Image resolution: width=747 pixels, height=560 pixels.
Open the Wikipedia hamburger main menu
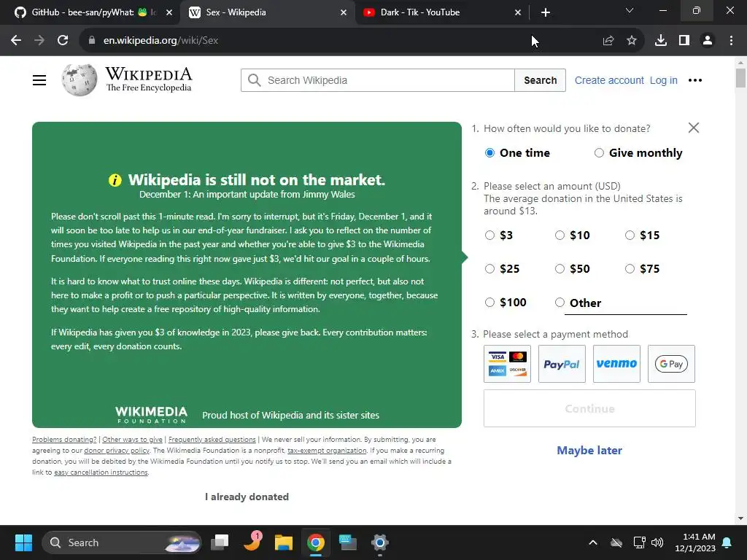tap(39, 80)
